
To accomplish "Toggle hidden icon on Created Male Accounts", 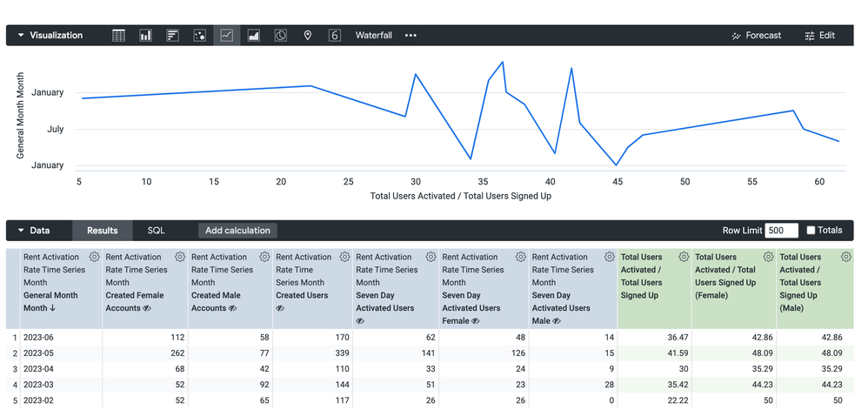I will click(x=232, y=308).
